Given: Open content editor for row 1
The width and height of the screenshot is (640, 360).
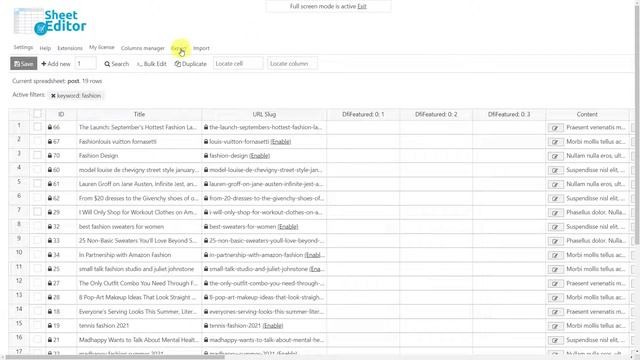Looking at the screenshot, I should (555, 128).
